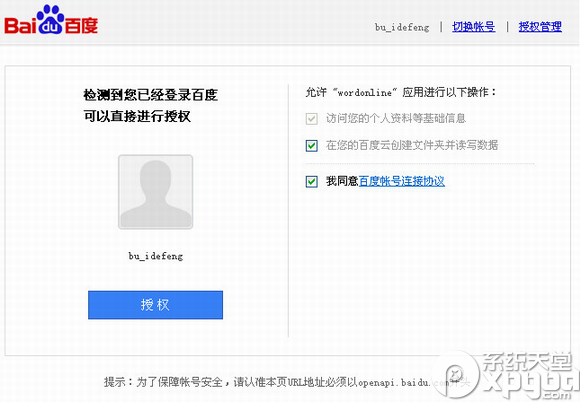Click the user avatar placeholder image
580x402 pixels.
(155, 192)
